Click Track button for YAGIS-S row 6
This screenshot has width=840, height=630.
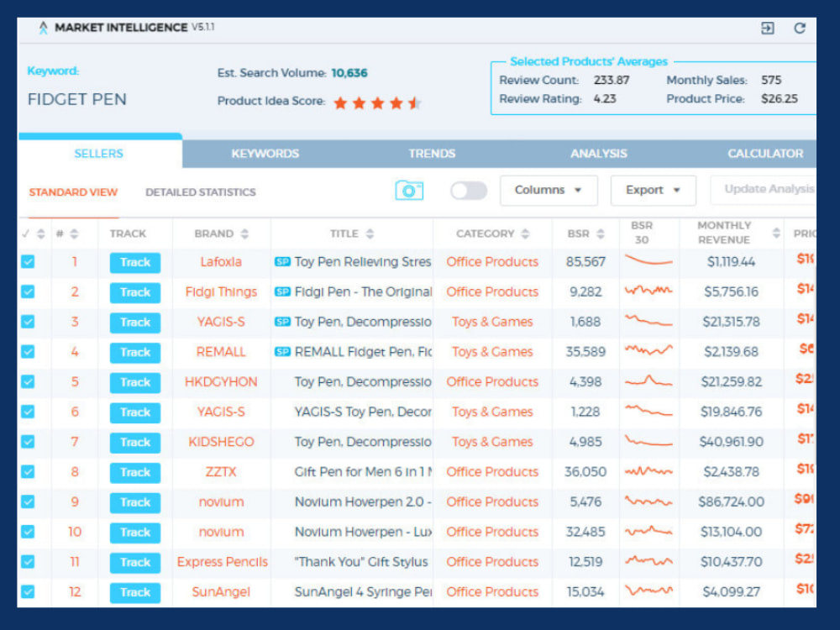pos(135,412)
